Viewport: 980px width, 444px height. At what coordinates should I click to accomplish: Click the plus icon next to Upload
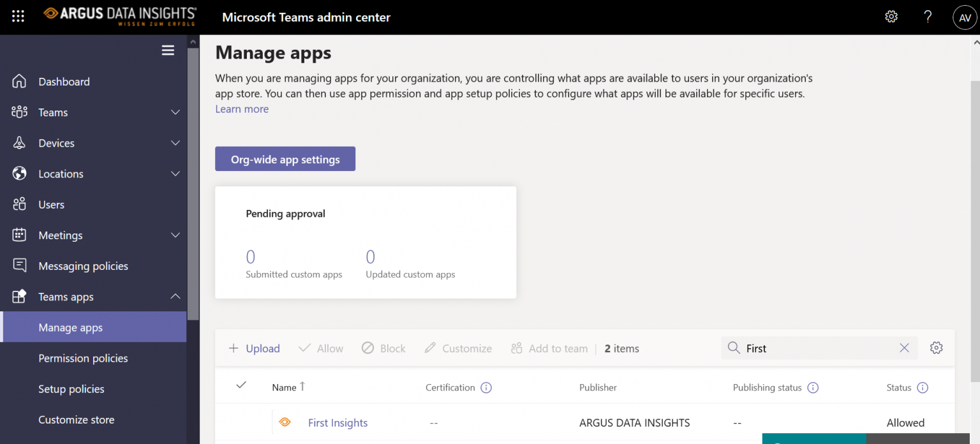click(x=234, y=348)
